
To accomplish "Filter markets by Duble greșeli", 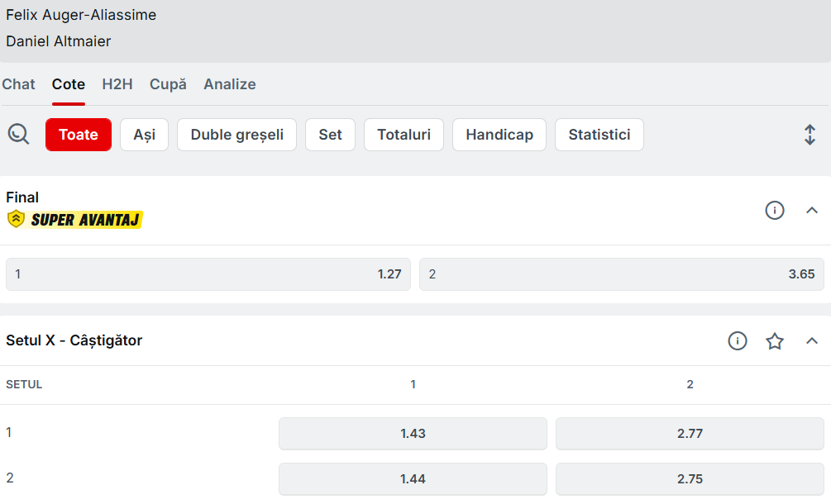I will 237,135.
